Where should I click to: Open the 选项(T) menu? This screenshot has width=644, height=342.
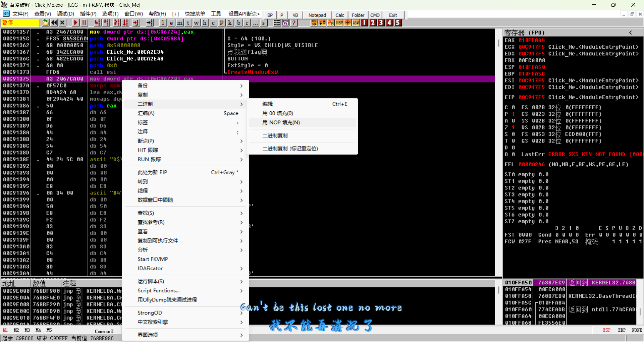(110, 14)
